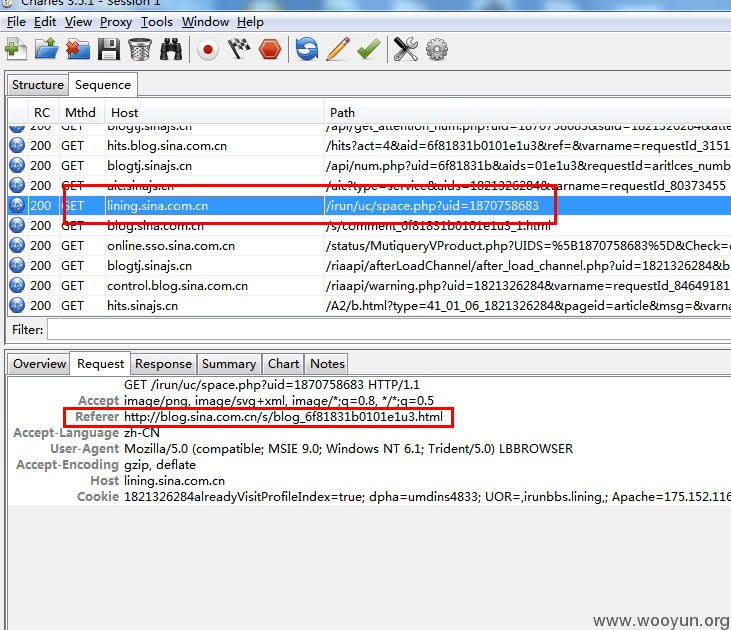This screenshot has width=731, height=630.
Task: Click the Host lining.sina.com.cn header value
Action: tap(174, 481)
